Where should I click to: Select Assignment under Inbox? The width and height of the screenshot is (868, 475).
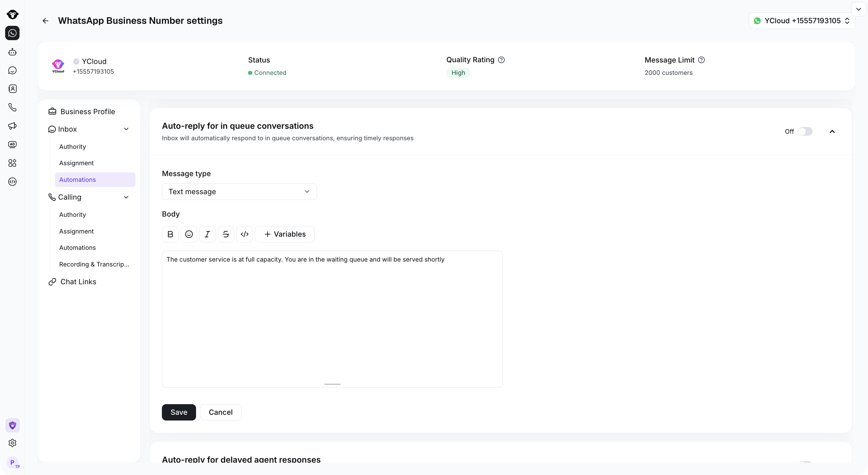point(76,163)
